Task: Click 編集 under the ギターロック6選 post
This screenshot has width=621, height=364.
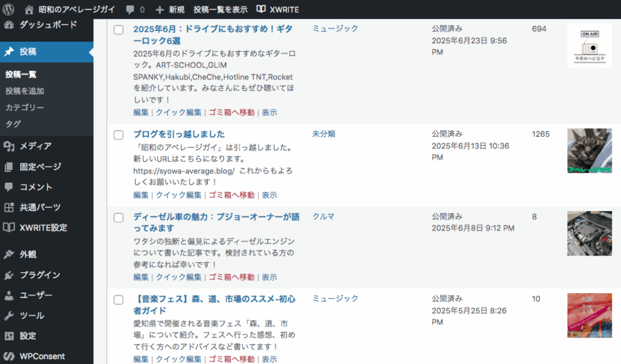Action: [x=140, y=113]
